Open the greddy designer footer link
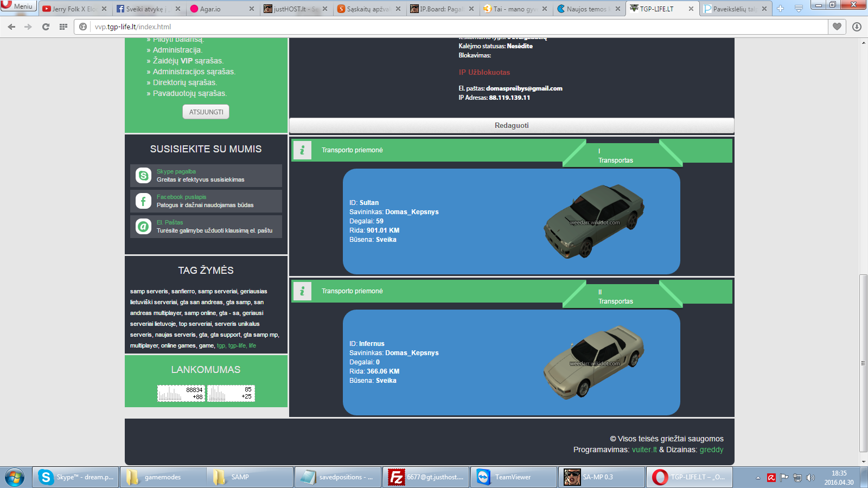 [x=711, y=450]
